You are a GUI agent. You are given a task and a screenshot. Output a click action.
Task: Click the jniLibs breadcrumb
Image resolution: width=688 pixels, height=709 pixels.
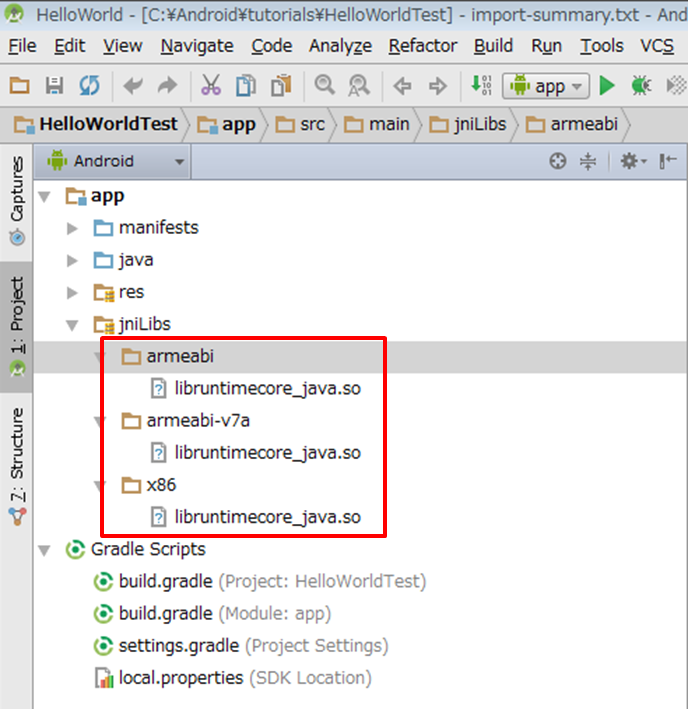[467, 124]
